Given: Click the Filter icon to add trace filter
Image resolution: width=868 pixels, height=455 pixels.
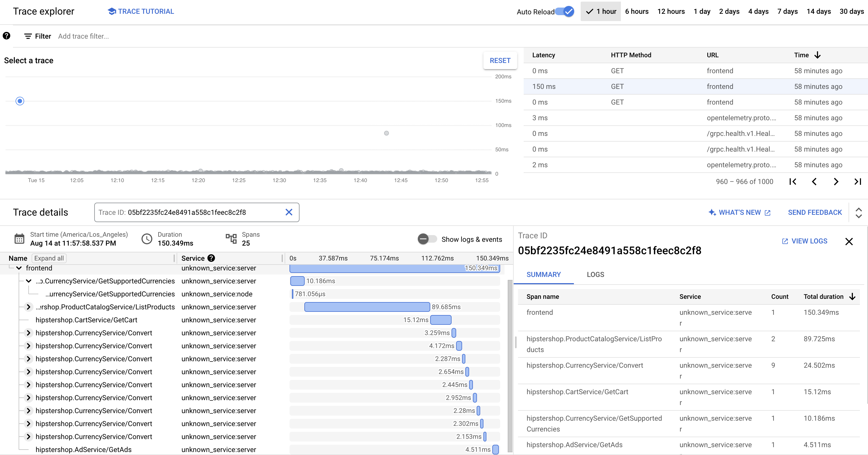Looking at the screenshot, I should pos(28,36).
